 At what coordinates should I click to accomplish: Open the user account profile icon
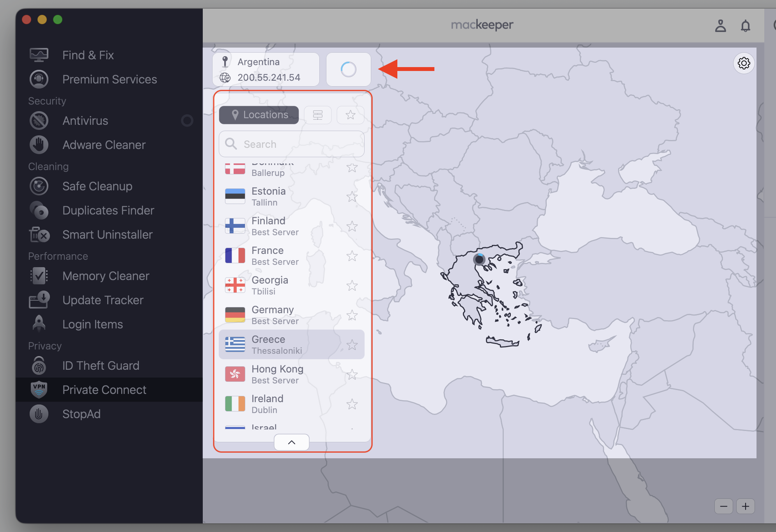[x=720, y=26]
